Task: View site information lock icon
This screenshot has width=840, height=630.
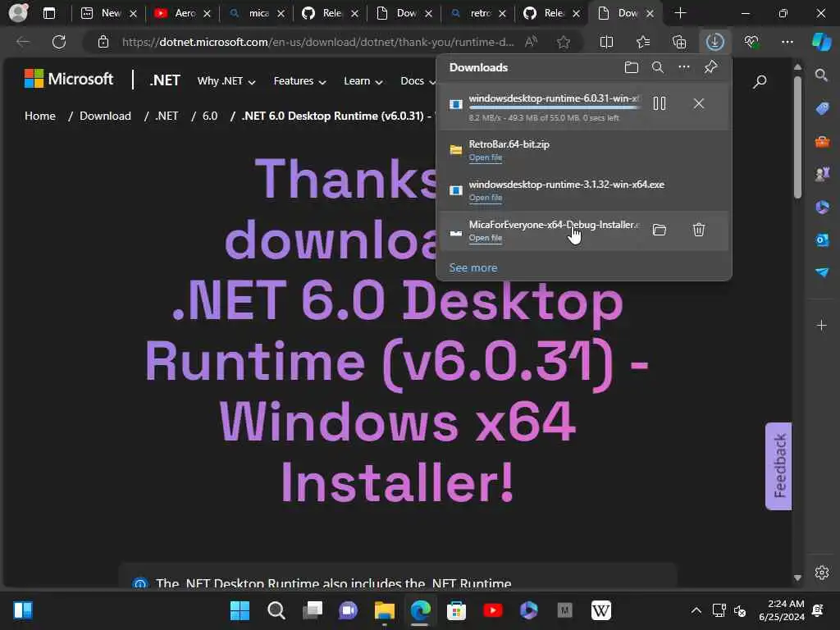Action: [103, 42]
